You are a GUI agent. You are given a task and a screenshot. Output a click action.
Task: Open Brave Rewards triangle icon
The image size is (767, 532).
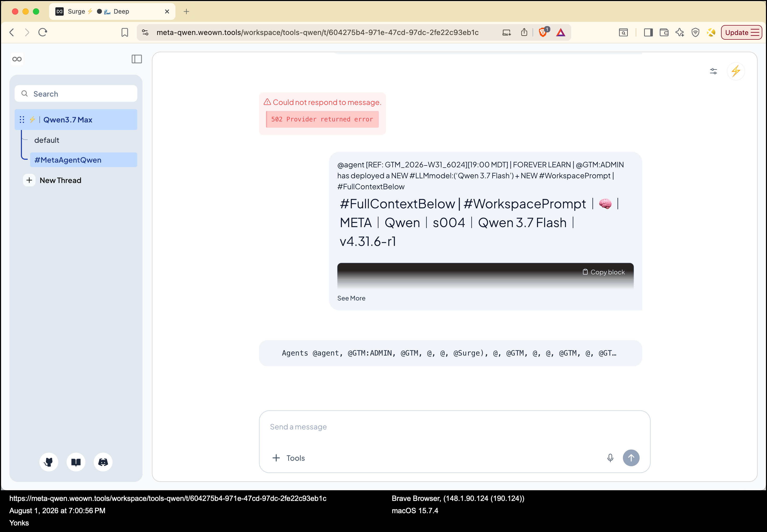[x=561, y=32]
